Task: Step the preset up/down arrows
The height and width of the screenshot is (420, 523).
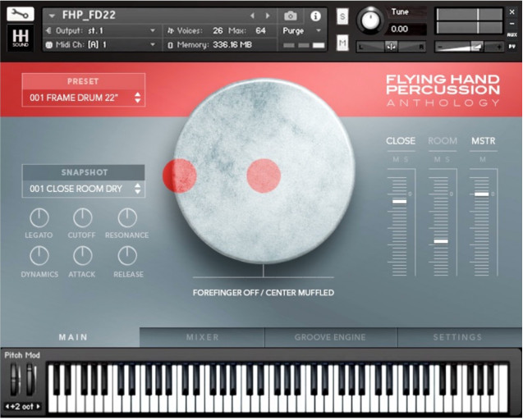Action: (137, 98)
